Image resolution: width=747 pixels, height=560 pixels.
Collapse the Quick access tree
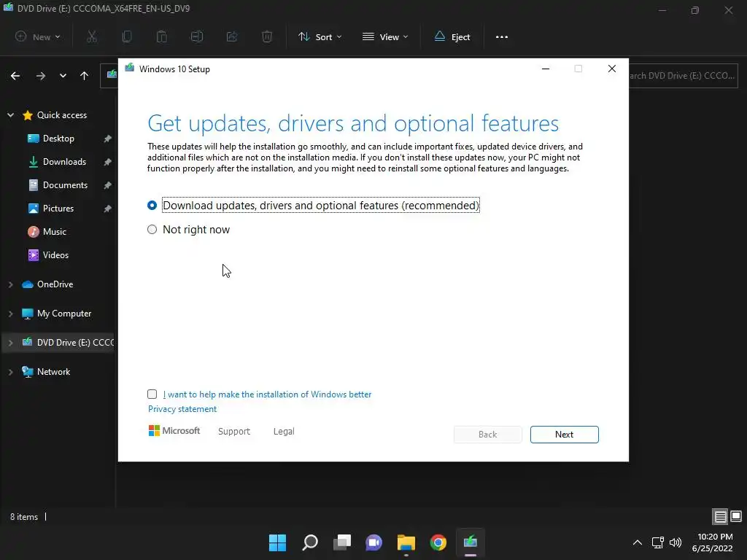point(10,114)
